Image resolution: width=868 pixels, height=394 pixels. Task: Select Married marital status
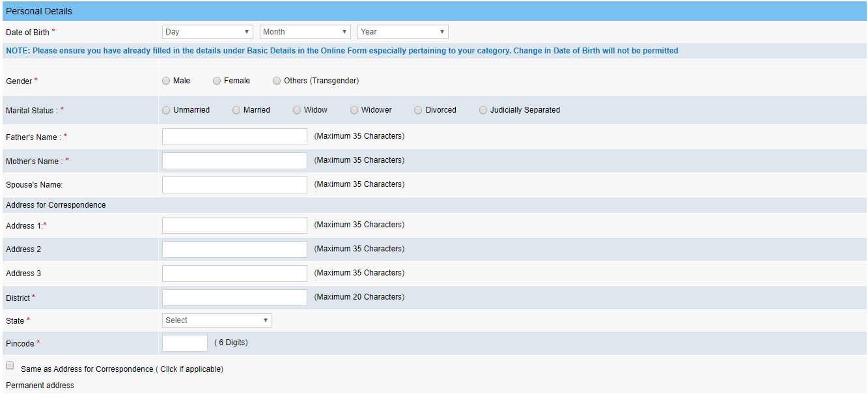[x=236, y=110]
